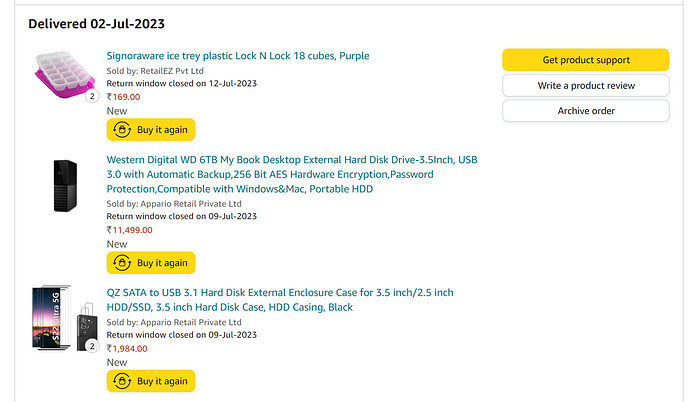Click the ₹11,499.00 price
The width and height of the screenshot is (690, 402).
tap(129, 230)
